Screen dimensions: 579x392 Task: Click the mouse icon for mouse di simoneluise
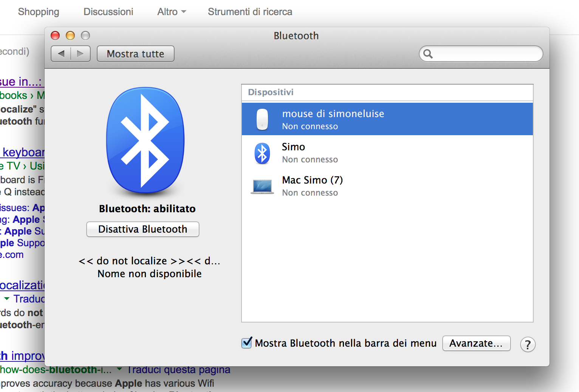click(262, 119)
